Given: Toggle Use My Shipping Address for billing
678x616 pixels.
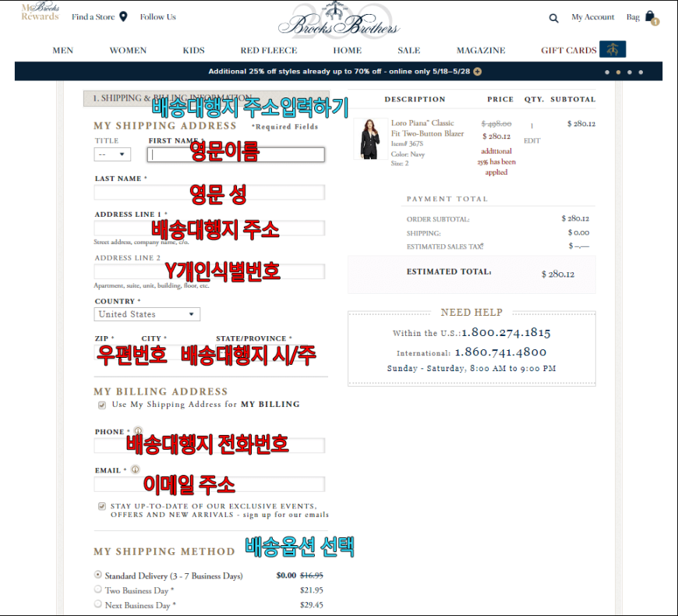Looking at the screenshot, I should point(102,405).
